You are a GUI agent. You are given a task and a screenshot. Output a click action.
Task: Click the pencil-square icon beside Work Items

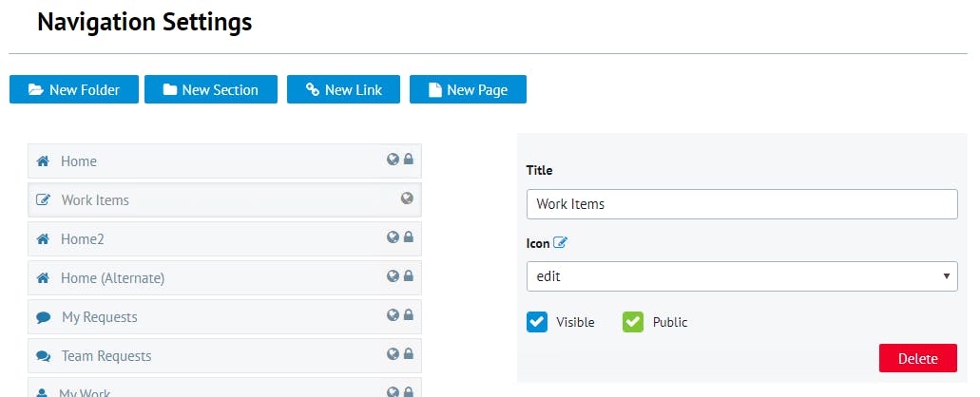point(43,200)
